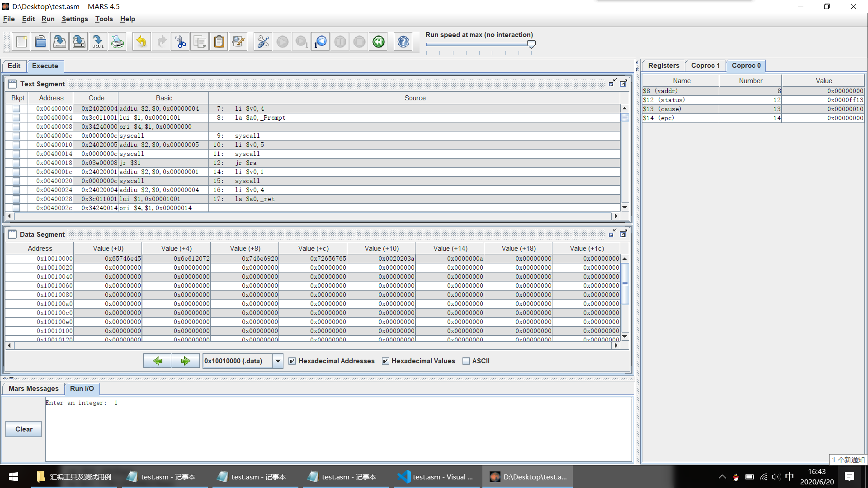Click the Print icon in toolbar
The height and width of the screenshot is (488, 868).
117,42
